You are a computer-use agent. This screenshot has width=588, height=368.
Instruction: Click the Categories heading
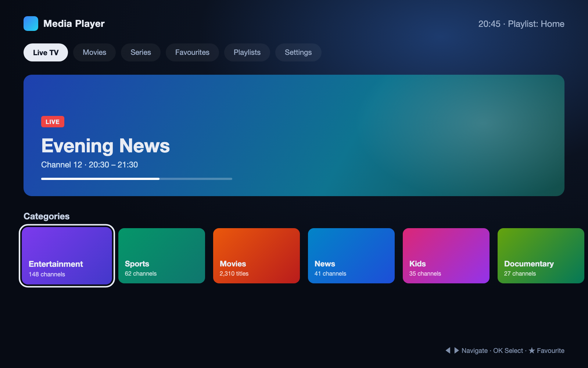pyautogui.click(x=47, y=216)
